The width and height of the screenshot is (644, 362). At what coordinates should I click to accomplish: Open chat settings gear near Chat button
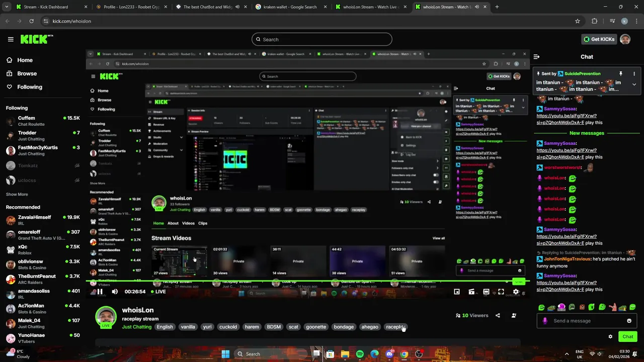(x=610, y=337)
